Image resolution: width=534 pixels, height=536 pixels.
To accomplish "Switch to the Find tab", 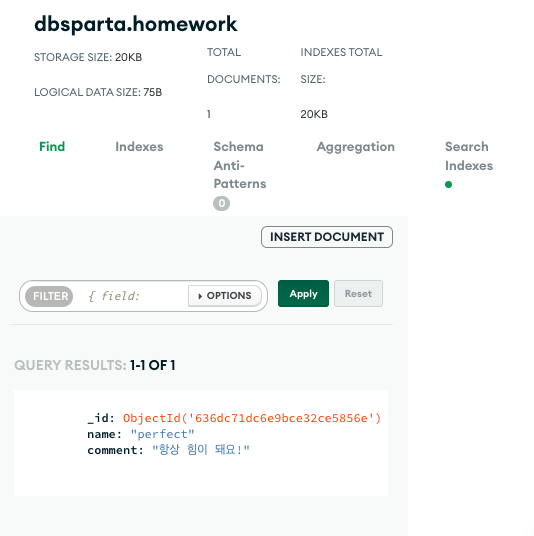I will [52, 147].
